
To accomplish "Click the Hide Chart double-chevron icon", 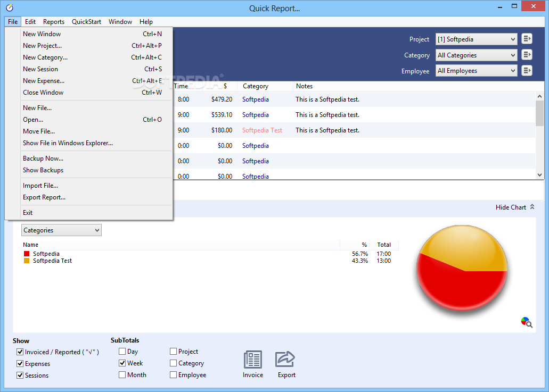I will (532, 207).
